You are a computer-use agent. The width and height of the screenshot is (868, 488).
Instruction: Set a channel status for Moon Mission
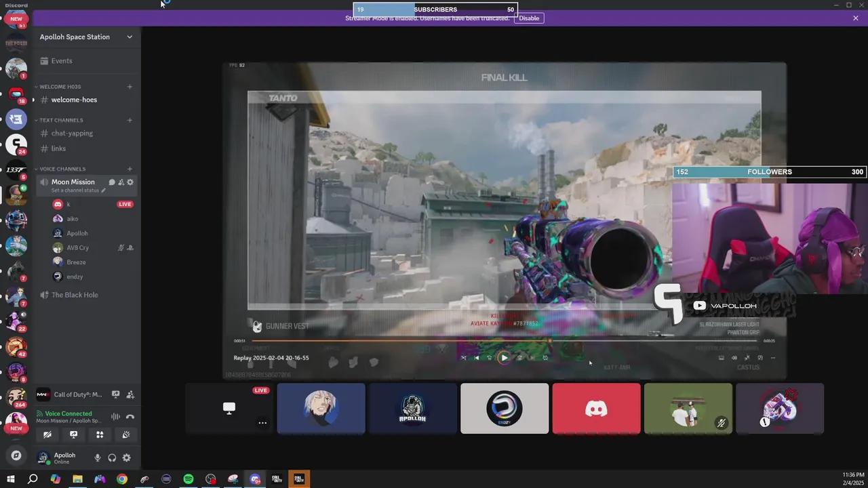[79, 190]
